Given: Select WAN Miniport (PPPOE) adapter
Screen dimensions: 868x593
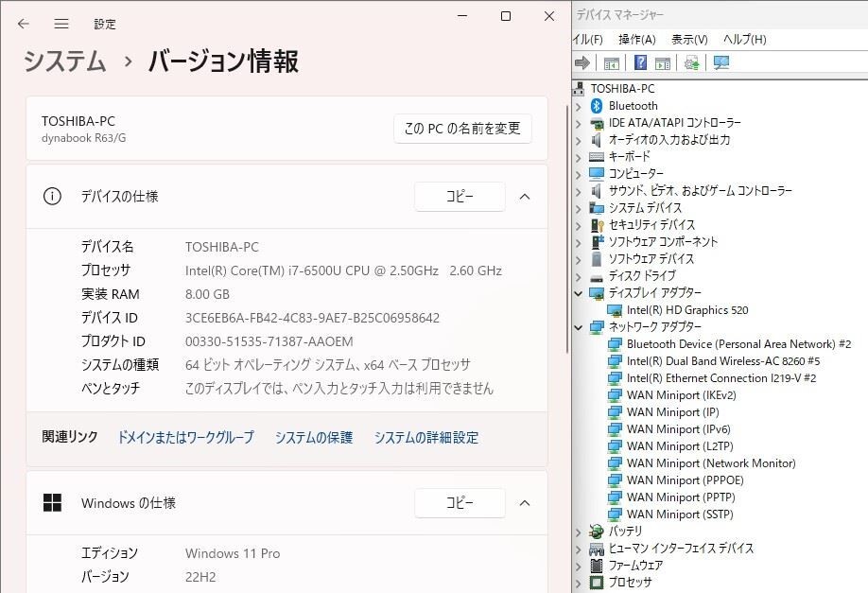Looking at the screenshot, I should (685, 480).
